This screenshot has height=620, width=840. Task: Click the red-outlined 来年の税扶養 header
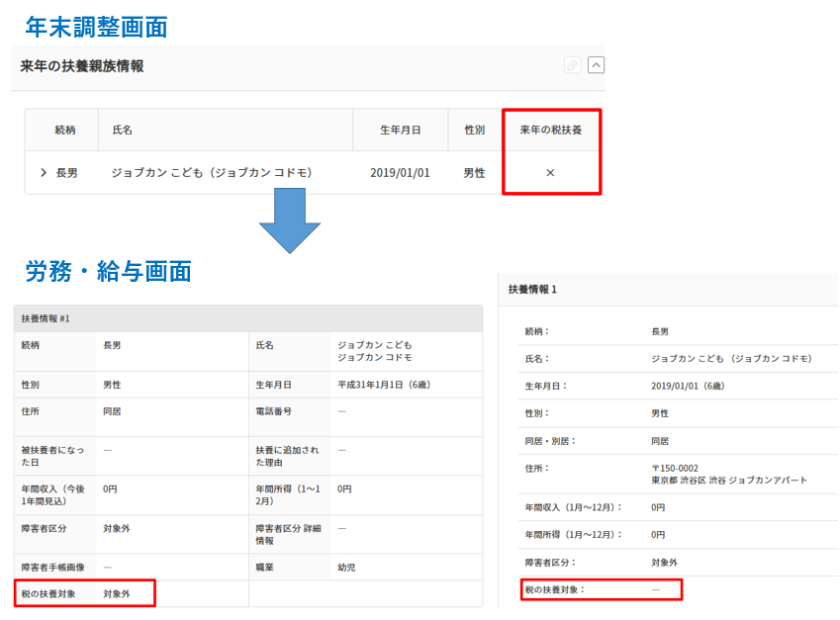click(551, 129)
